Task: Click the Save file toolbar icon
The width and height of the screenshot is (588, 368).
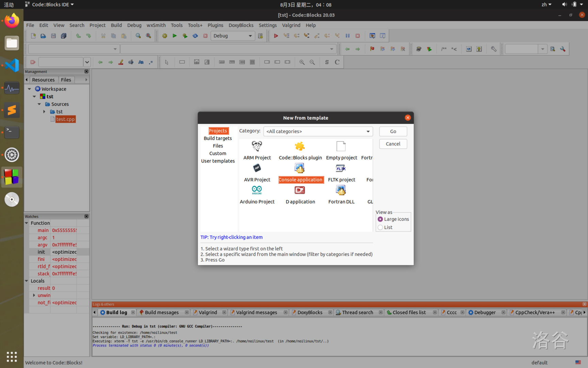Action: (x=53, y=36)
